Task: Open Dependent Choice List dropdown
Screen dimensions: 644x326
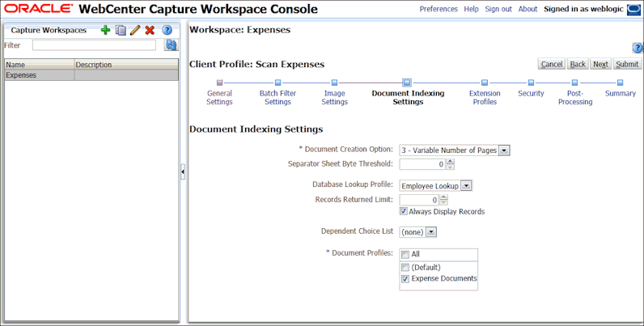Action: click(x=430, y=232)
